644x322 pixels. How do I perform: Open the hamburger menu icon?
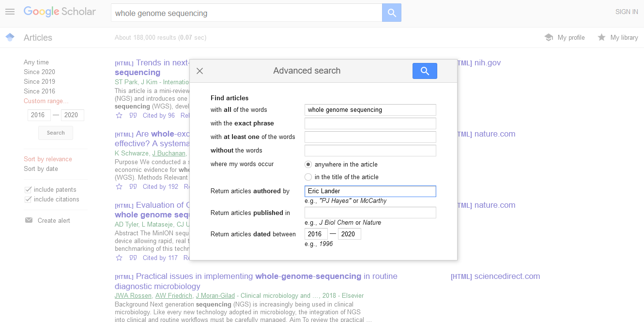point(10,12)
